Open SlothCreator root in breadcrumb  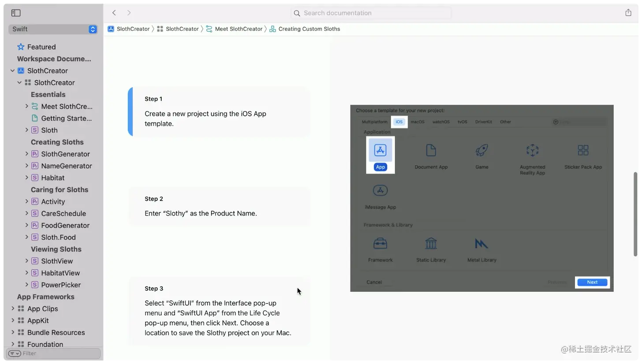129,29
